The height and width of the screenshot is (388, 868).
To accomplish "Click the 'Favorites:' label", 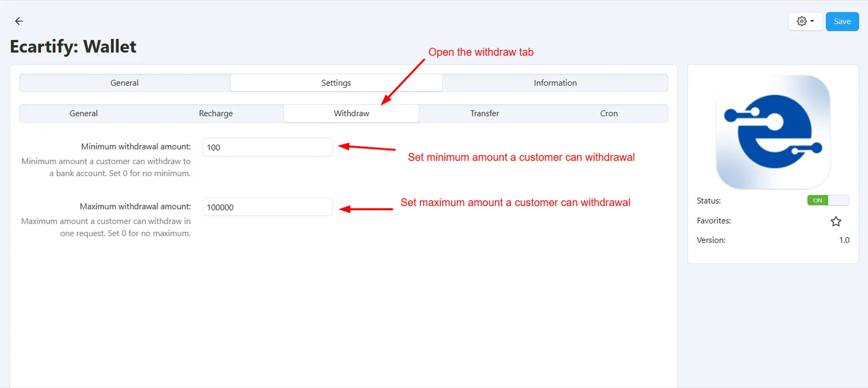I will pos(713,221).
